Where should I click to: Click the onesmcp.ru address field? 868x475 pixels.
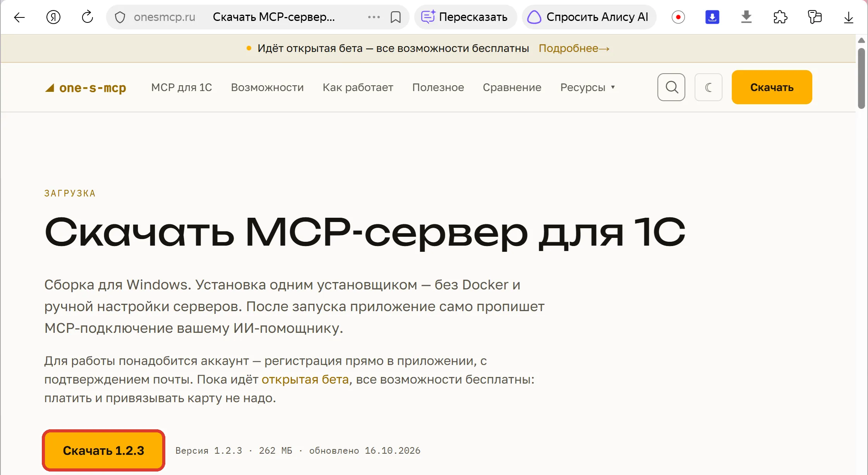pyautogui.click(x=165, y=17)
